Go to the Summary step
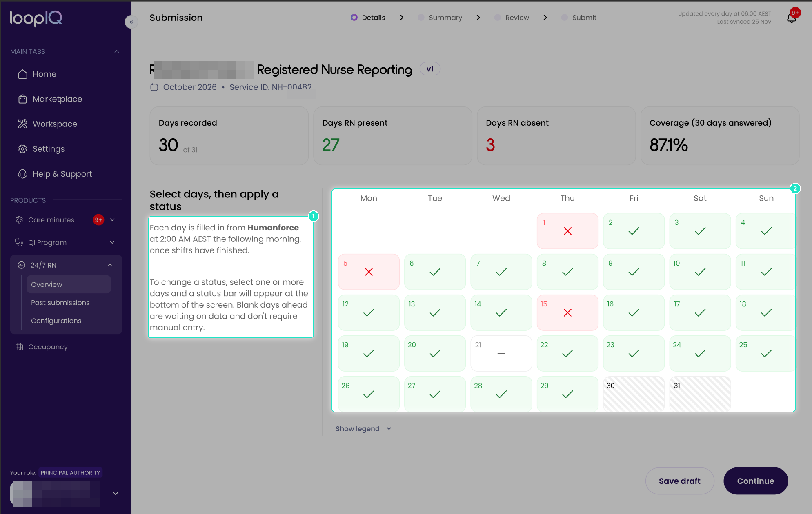 click(440, 18)
